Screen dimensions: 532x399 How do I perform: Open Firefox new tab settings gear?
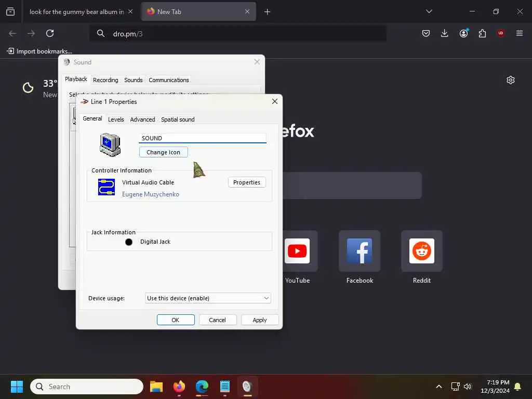point(511,80)
